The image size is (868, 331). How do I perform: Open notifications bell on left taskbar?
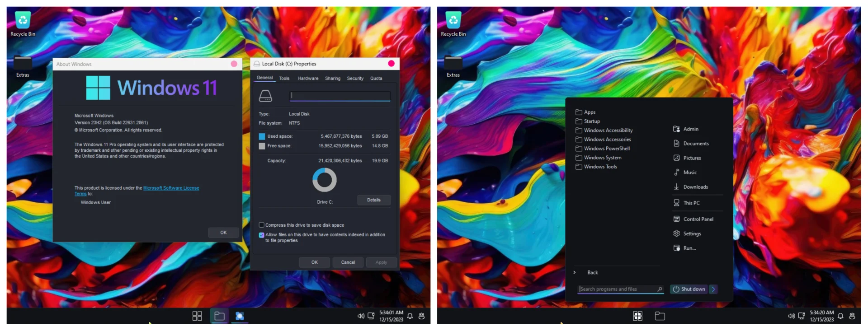410,316
